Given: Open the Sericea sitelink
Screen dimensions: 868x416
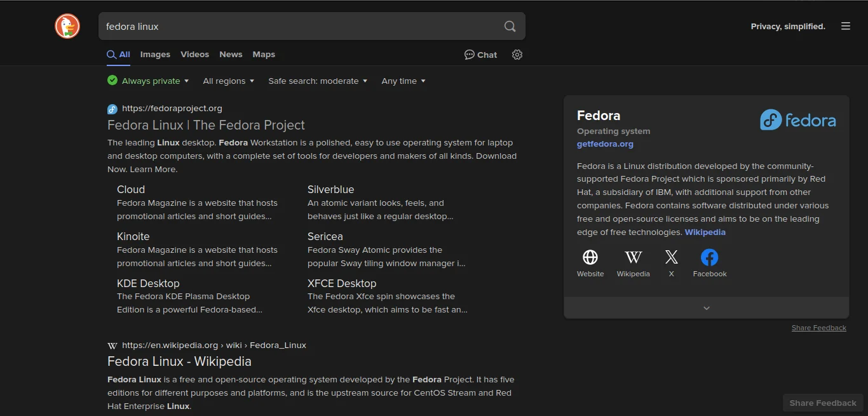Looking at the screenshot, I should click(x=325, y=236).
